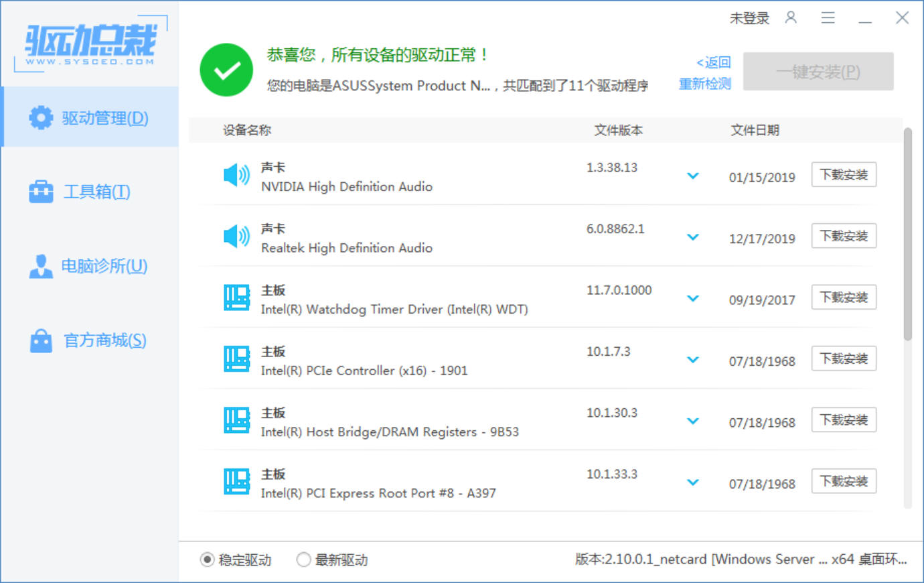The image size is (924, 583).
Task: Expand version dropdown for Intel Watchdog Timer Driver
Action: 693,298
